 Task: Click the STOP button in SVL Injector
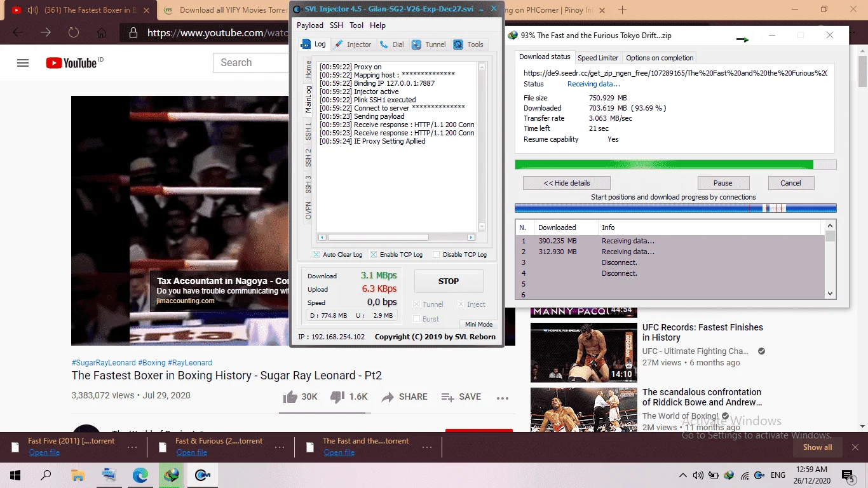449,281
